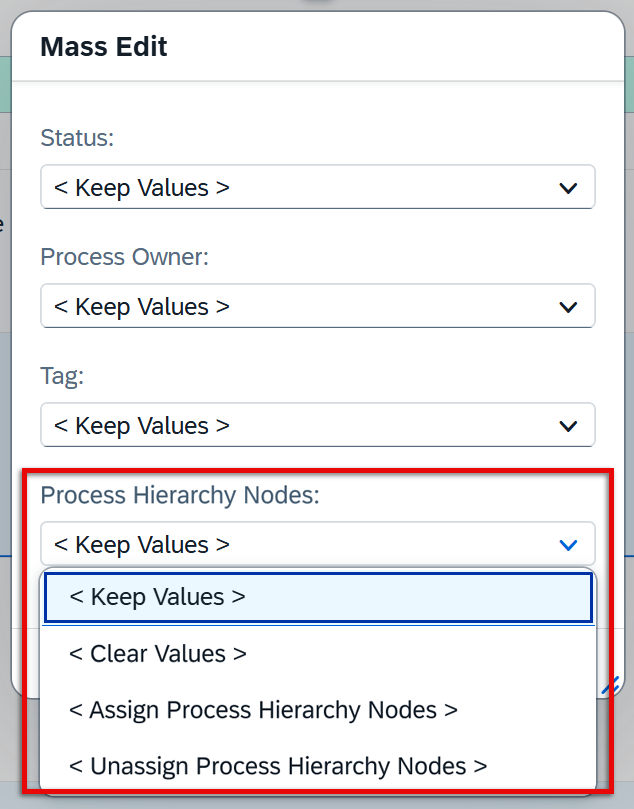Choose Clear Values from the list
The image size is (634, 809).
click(x=158, y=654)
